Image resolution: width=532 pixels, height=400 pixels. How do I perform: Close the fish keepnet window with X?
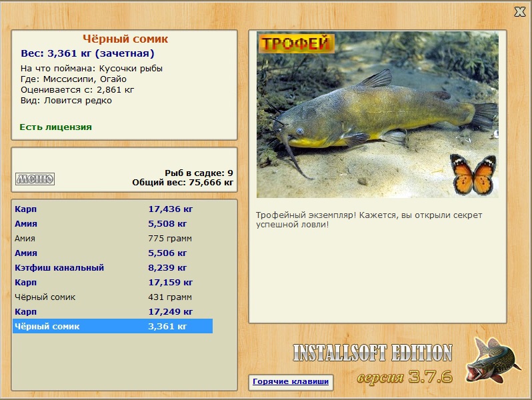(x=519, y=12)
